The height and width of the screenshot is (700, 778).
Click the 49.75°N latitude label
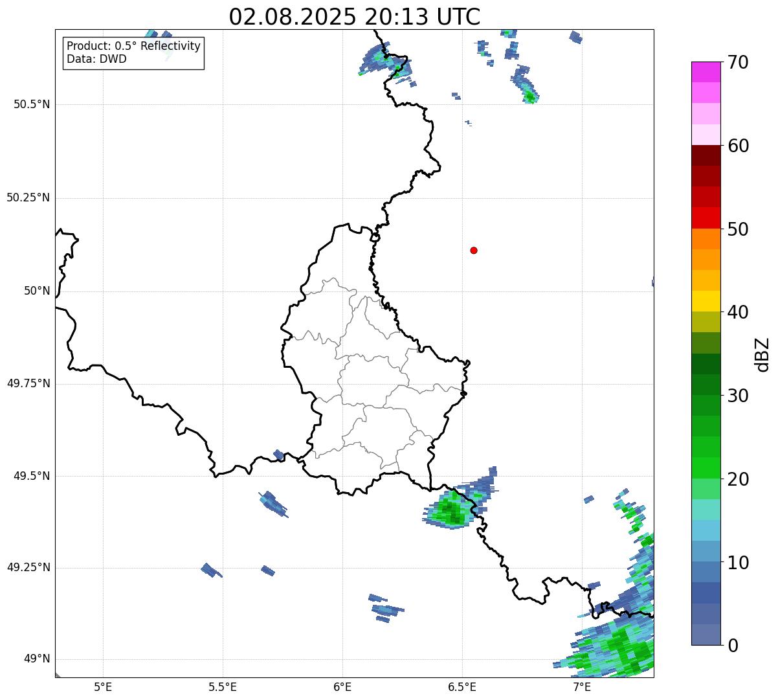pos(28,384)
